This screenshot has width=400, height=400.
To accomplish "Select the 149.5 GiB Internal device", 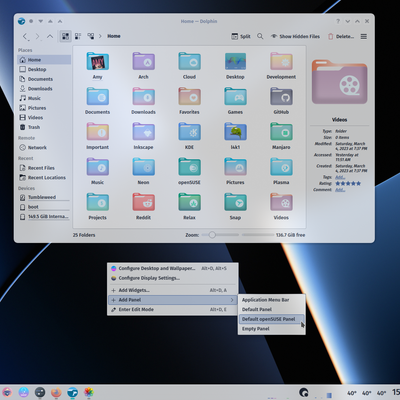I will [x=44, y=217].
